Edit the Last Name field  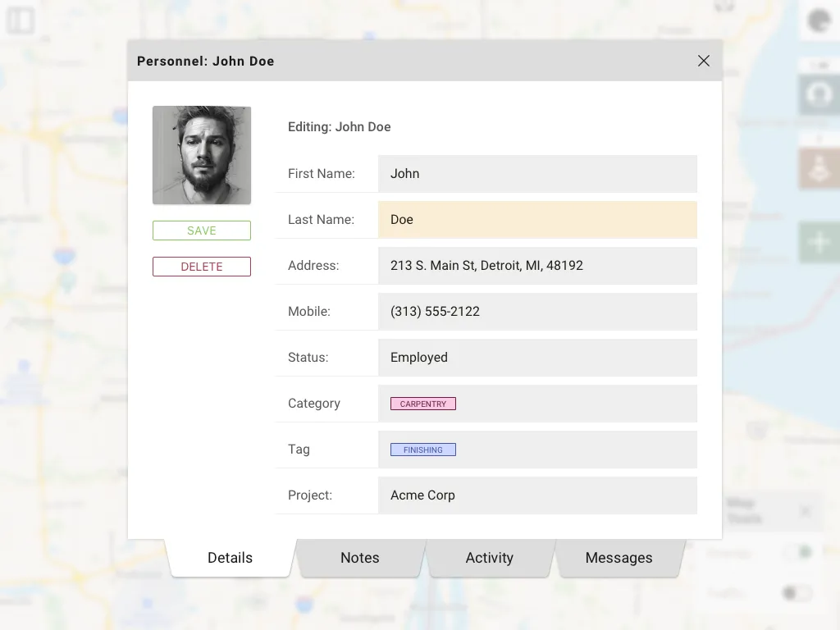click(537, 220)
